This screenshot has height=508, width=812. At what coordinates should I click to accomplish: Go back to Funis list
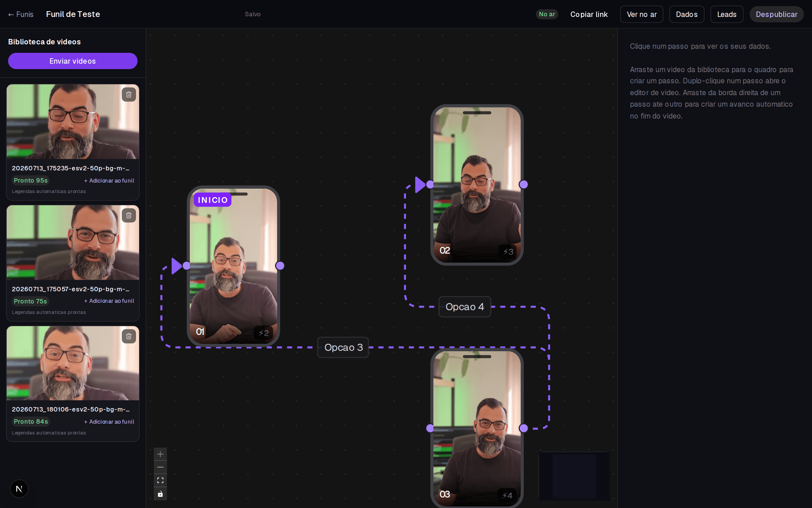pyautogui.click(x=21, y=14)
